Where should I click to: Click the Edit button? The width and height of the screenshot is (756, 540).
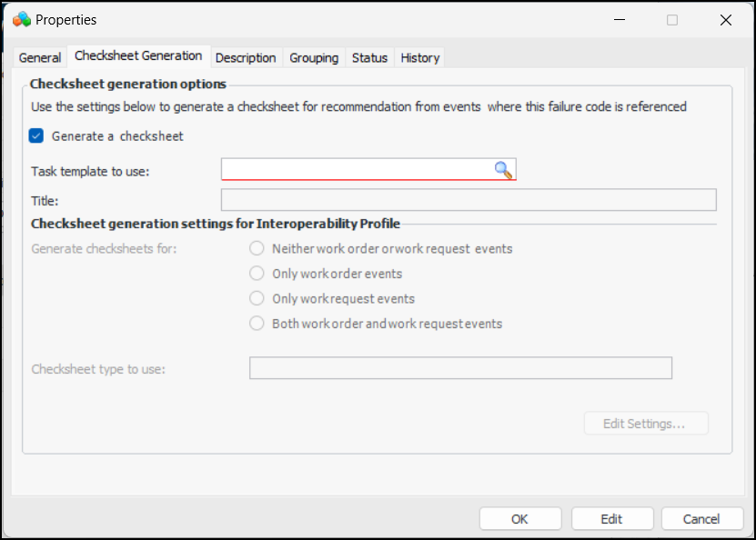pos(611,519)
